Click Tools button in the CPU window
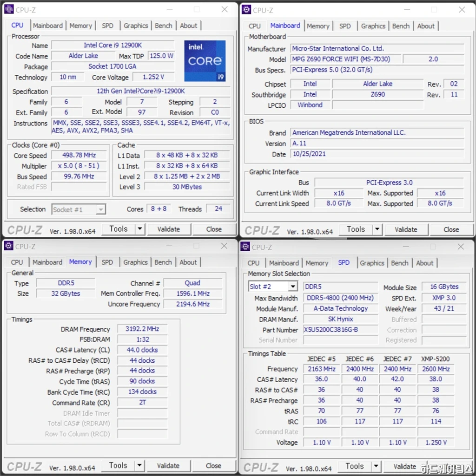The height and width of the screenshot is (476, 476). [119, 229]
